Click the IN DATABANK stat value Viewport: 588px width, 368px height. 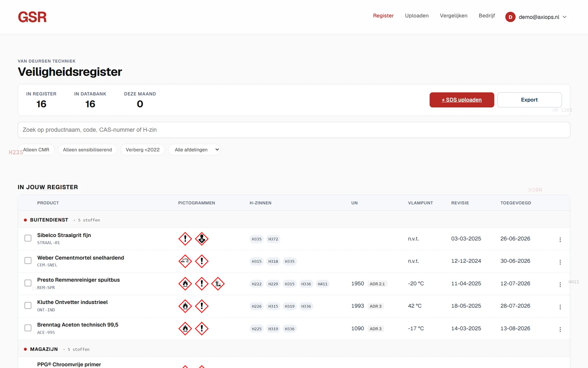(90, 104)
